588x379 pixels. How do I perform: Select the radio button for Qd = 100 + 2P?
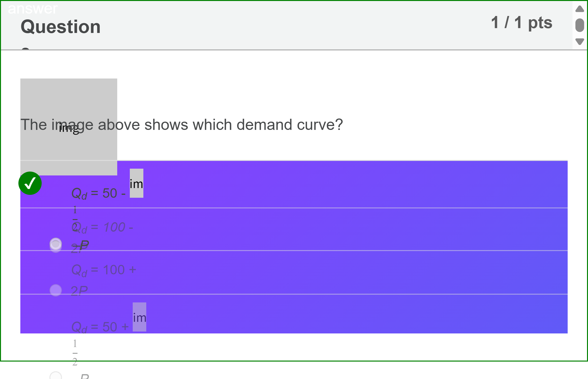click(56, 290)
